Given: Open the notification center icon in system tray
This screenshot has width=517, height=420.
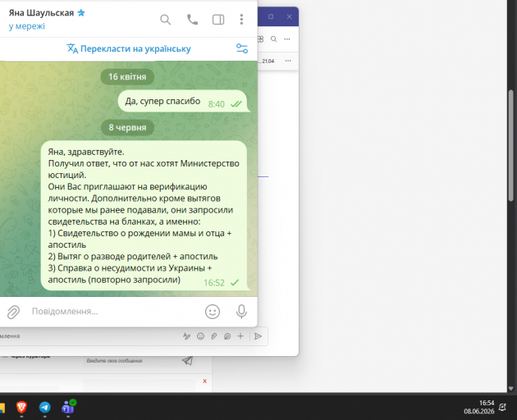Looking at the screenshot, I should click(502, 407).
